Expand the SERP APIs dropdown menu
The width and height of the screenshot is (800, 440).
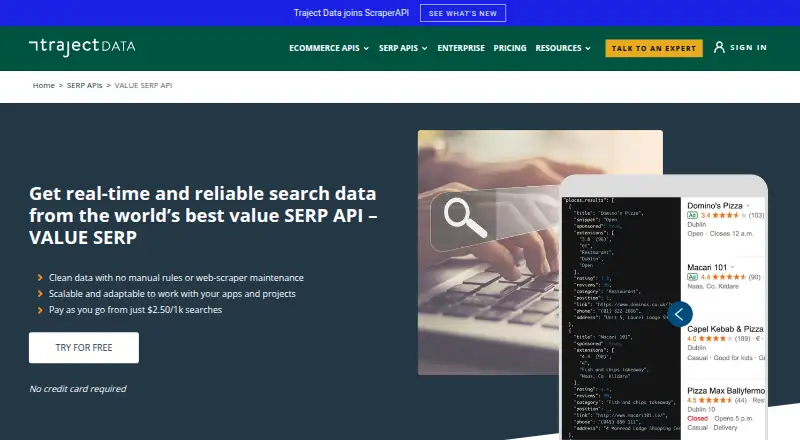coord(403,48)
